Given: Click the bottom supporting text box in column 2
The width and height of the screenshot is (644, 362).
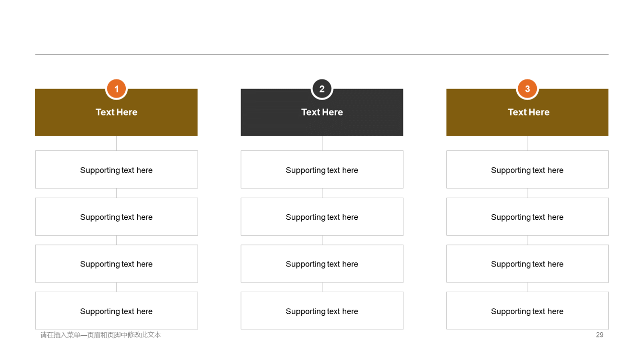Looking at the screenshot, I should (x=322, y=311).
